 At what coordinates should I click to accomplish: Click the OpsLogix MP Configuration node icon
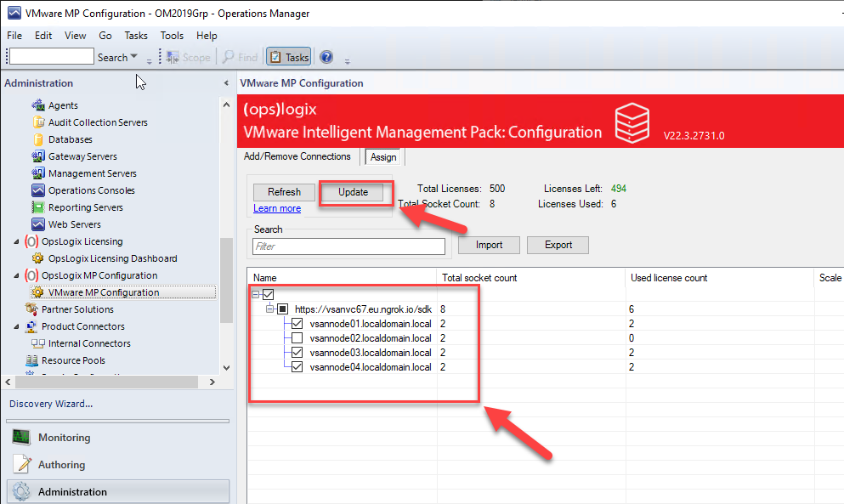click(31, 275)
